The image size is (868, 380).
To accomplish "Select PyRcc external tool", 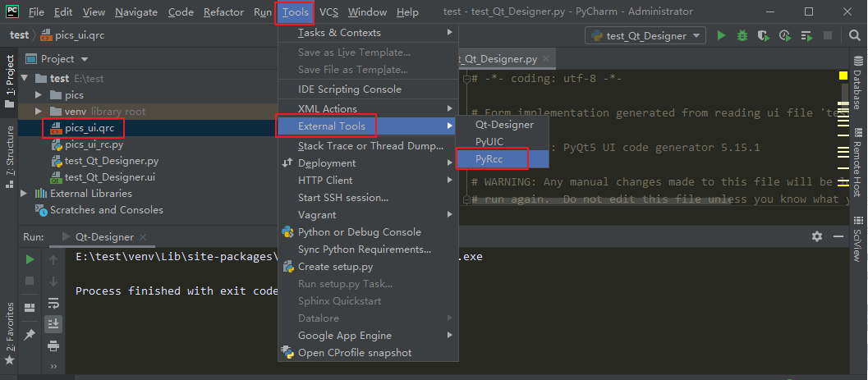I will [x=502, y=159].
